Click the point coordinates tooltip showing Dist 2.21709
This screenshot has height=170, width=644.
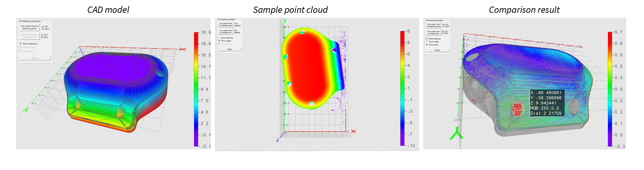546,103
